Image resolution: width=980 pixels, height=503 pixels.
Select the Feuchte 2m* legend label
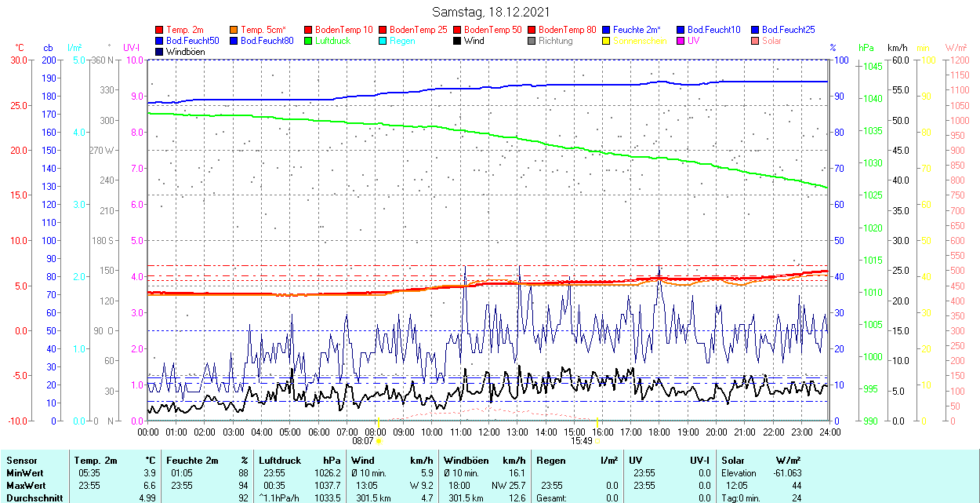tap(637, 30)
